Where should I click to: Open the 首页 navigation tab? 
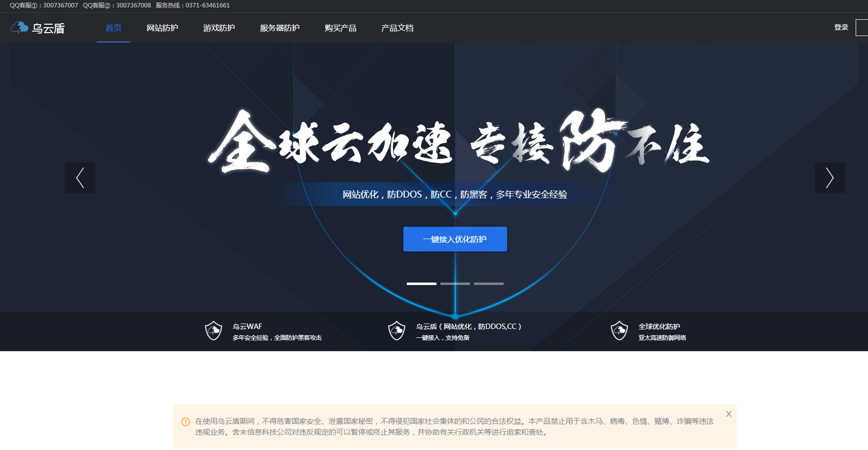(114, 28)
